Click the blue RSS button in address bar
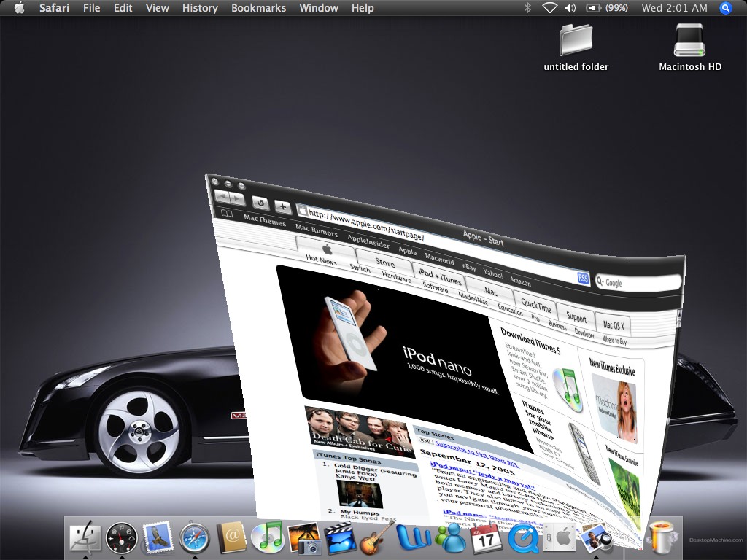This screenshot has width=747, height=560. pos(583,278)
